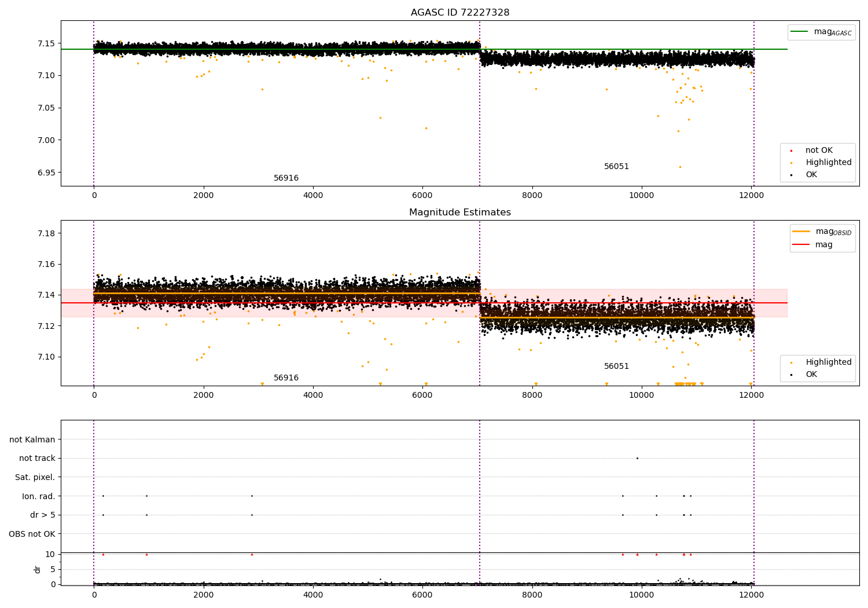Click the red 'mag' legend entry in the middle plot
This screenshot has width=868, height=608.
(x=813, y=244)
